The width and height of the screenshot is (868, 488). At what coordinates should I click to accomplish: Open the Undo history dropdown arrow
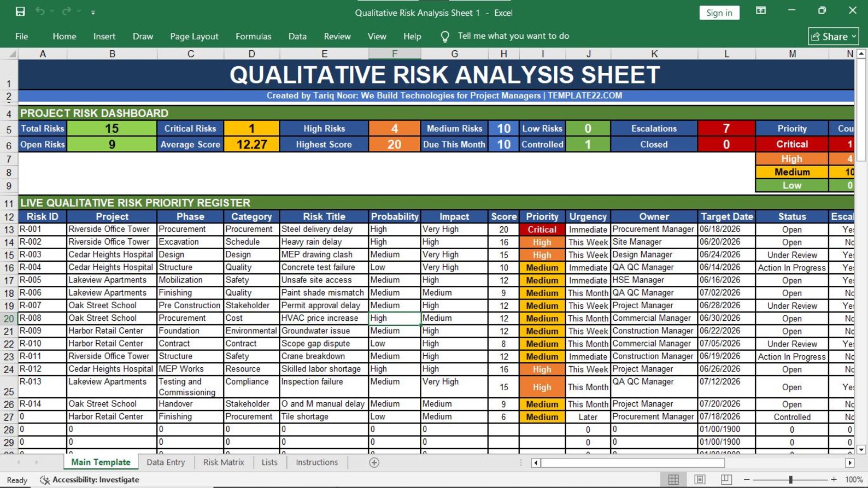[52, 11]
